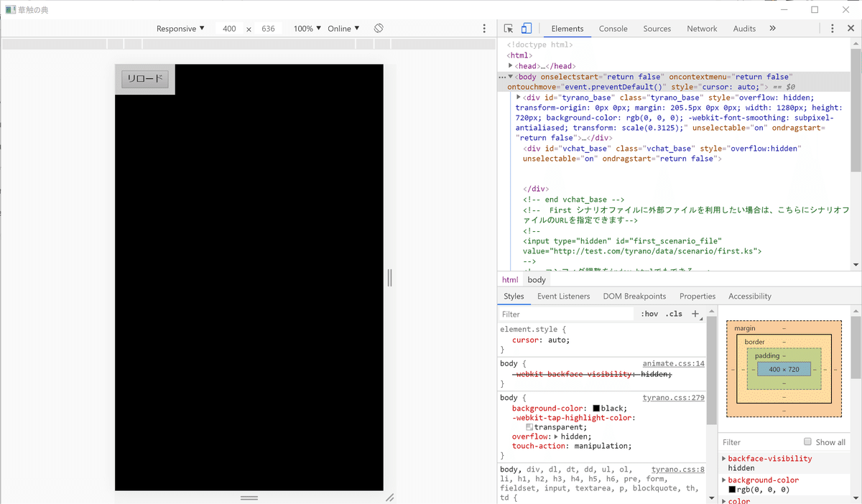Click the viewport width field 400

pyautogui.click(x=229, y=29)
